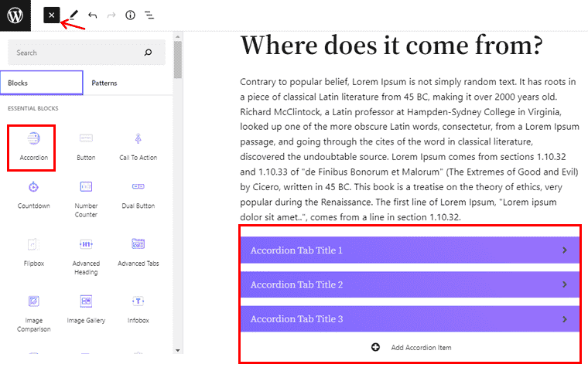Click the Accordion Tab Title 3 text
The height and width of the screenshot is (371, 588).
click(x=296, y=319)
